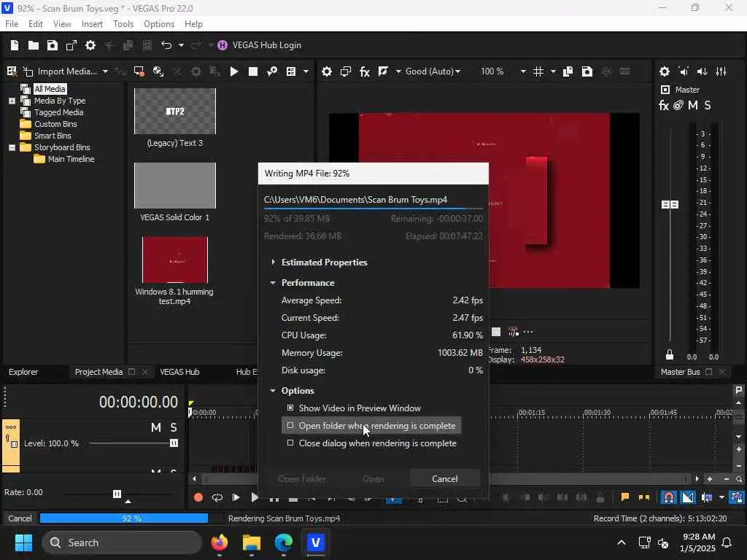Click the Undo arrow icon
The image size is (747, 560).
166,45
